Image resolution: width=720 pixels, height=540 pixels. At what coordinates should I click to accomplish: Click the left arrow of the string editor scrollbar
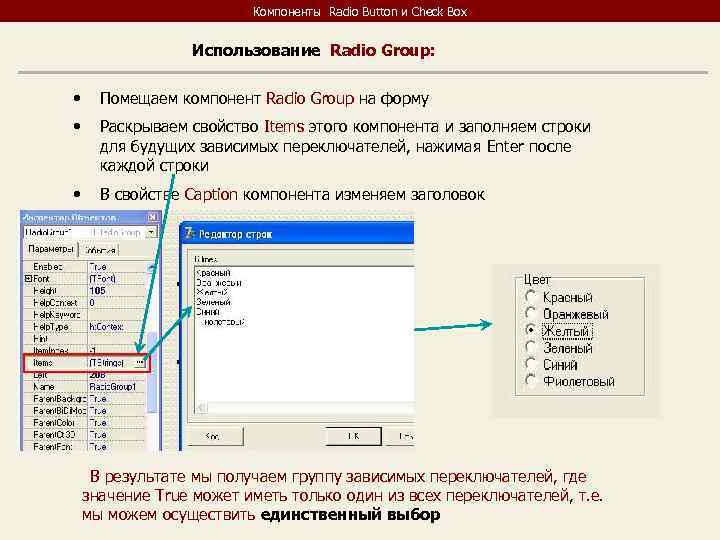(x=201, y=407)
